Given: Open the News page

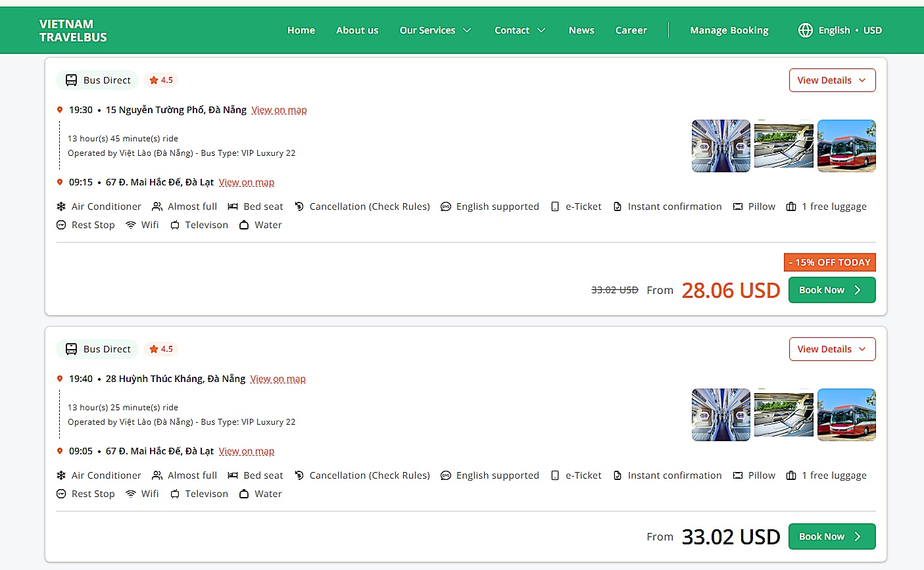Looking at the screenshot, I should (x=581, y=30).
